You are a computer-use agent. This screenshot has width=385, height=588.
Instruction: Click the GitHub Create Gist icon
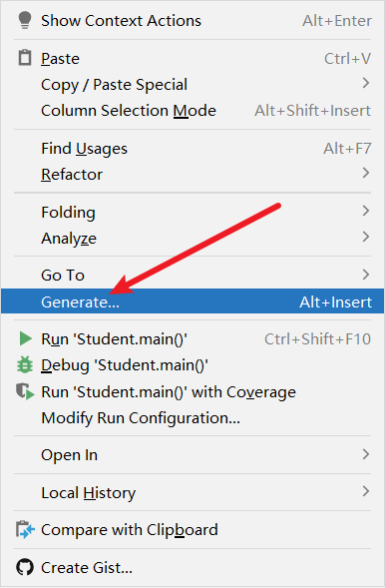[25, 567]
